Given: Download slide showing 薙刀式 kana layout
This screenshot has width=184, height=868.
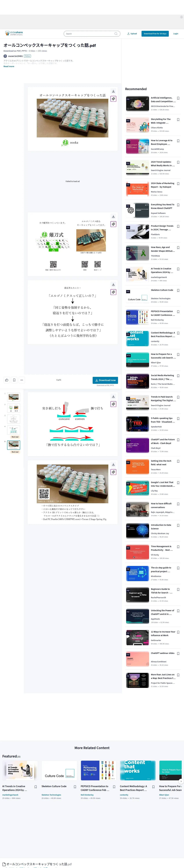Looking at the screenshot, I should [x=113, y=217].
